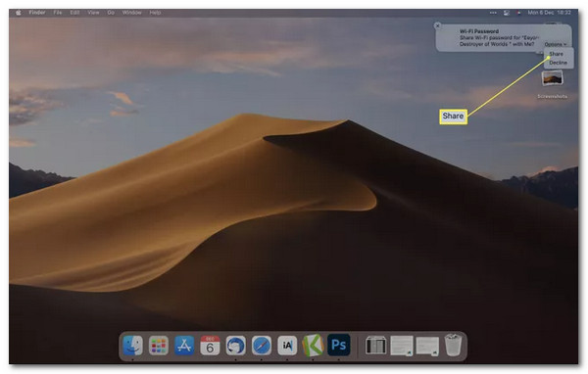Screen dimensions: 588x374
Task: Expand the Options dropdown in notification
Action: click(555, 44)
